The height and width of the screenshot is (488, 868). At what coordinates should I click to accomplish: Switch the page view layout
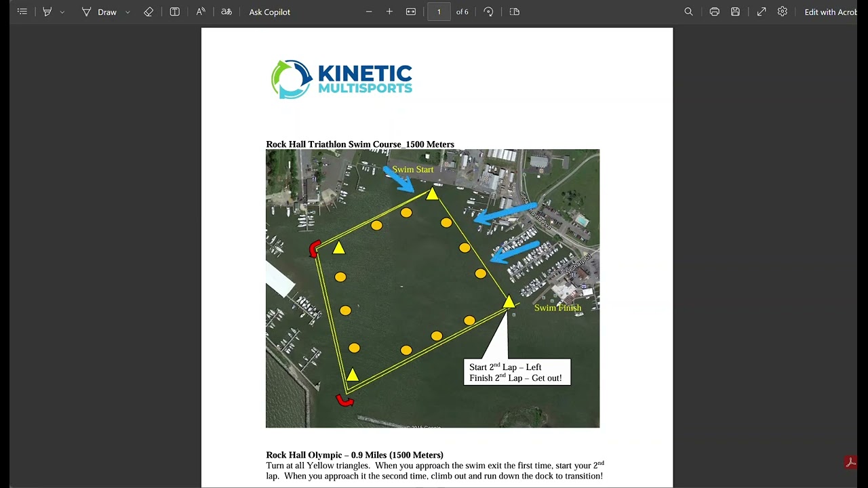coord(515,12)
